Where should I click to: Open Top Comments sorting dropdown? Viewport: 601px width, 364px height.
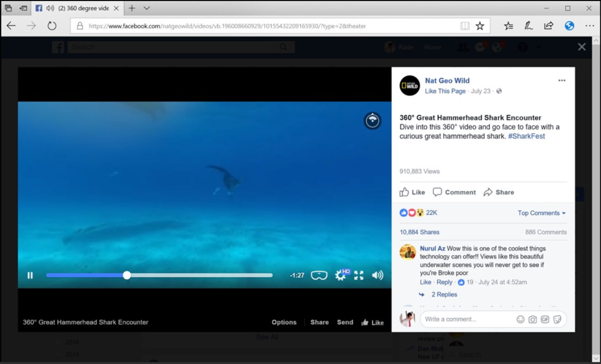click(x=542, y=213)
